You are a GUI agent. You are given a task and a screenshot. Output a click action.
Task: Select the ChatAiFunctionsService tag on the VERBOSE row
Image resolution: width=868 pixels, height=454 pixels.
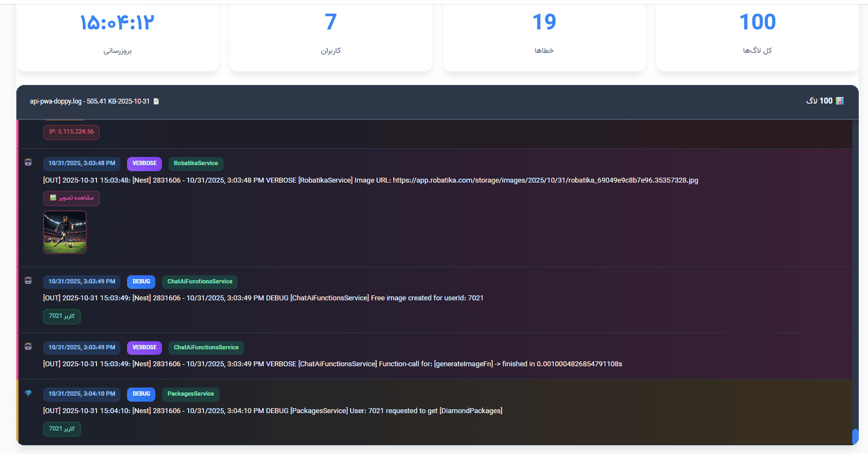coord(206,348)
